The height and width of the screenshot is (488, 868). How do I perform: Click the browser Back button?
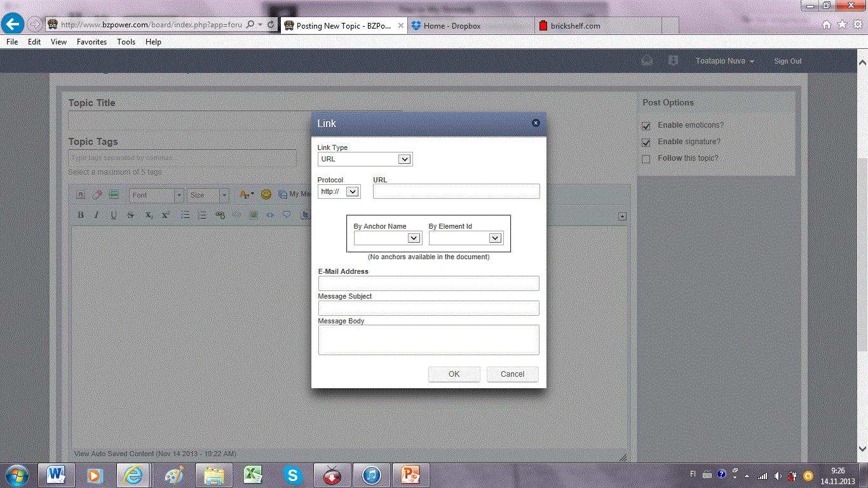(13, 24)
